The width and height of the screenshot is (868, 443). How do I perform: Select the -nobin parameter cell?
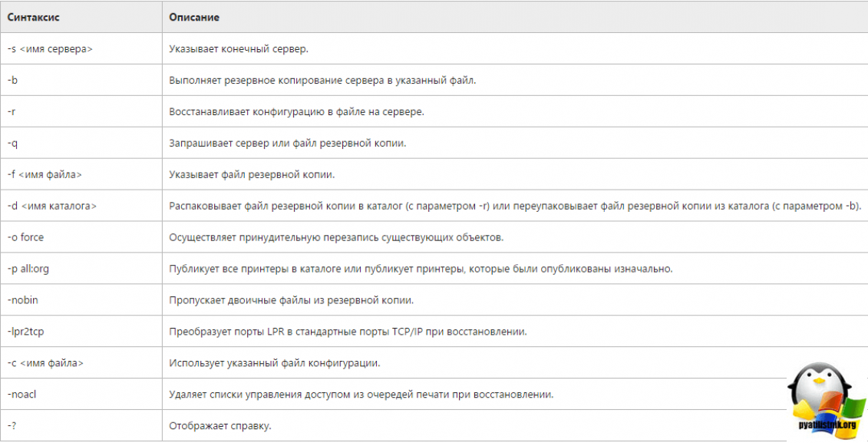click(x=21, y=300)
